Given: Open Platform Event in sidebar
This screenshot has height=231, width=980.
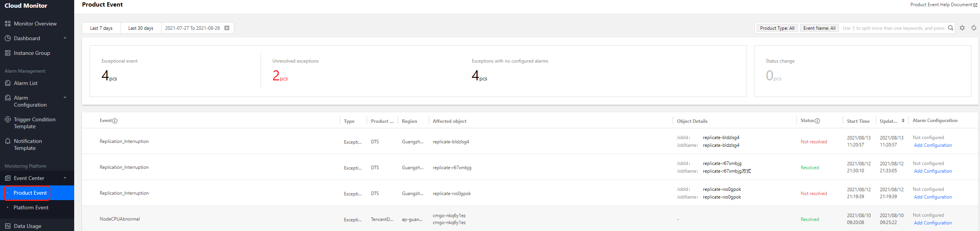Looking at the screenshot, I should tap(31, 207).
